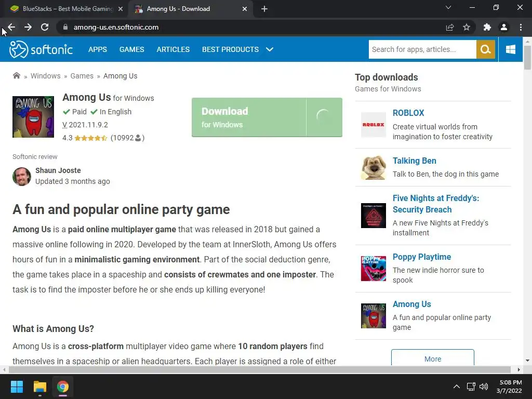Open the BEST PRODUCTS menu
This screenshot has height=399, width=532.
coord(230,49)
